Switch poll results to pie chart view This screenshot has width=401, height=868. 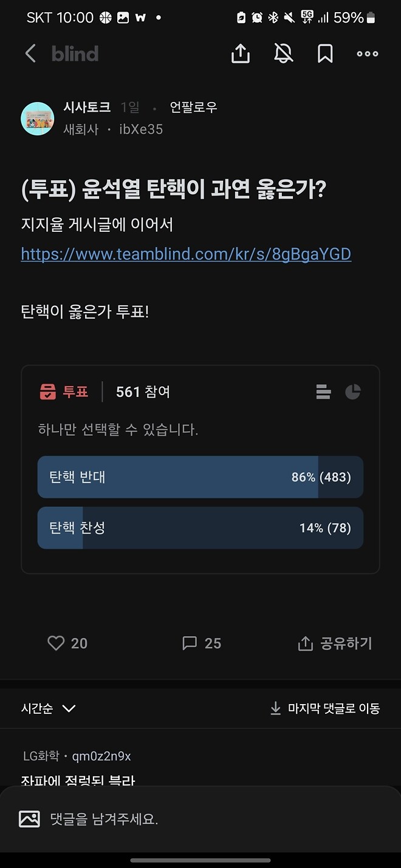[353, 392]
